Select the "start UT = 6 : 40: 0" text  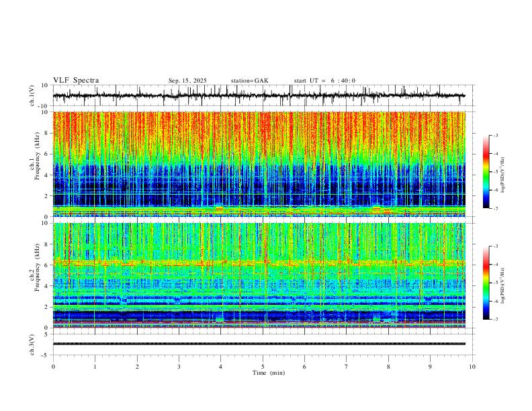click(324, 81)
